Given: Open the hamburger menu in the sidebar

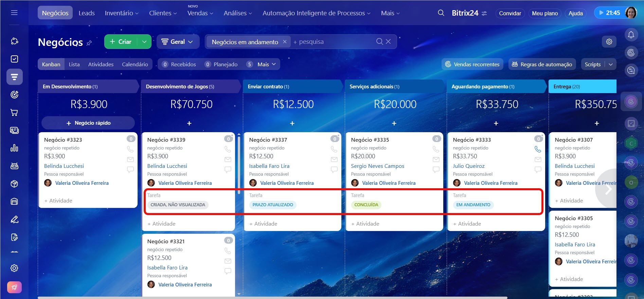Looking at the screenshot, I should pos(14,13).
